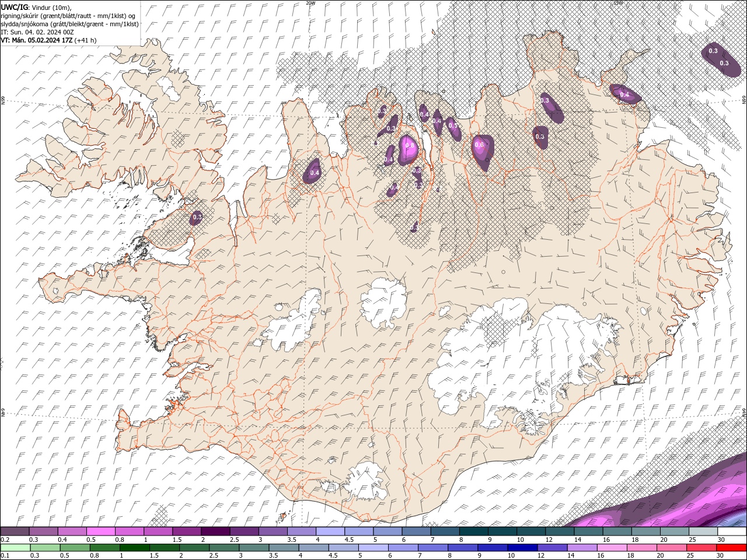Click the red 30 swatch in lower legend row
This screenshot has width=747, height=560.
tap(731, 548)
